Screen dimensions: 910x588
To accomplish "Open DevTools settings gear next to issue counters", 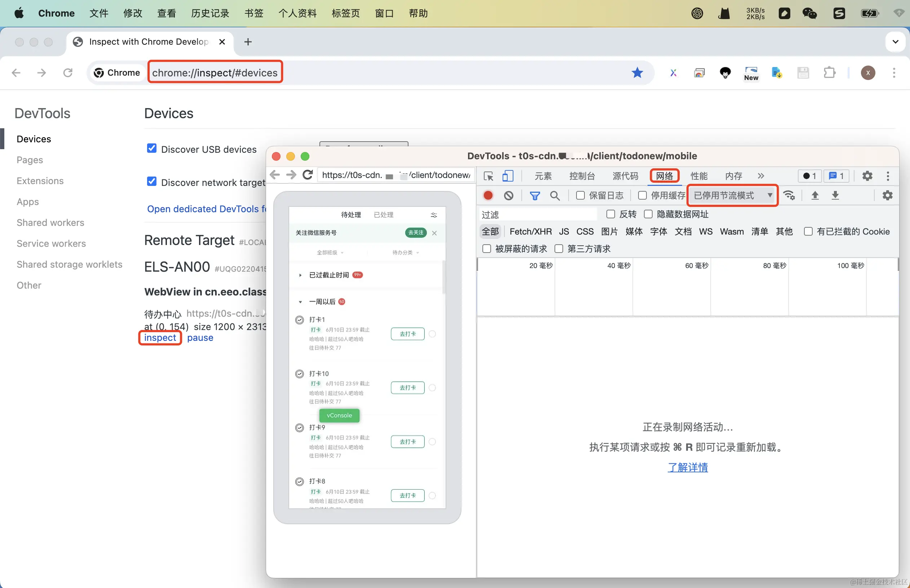I will click(867, 176).
